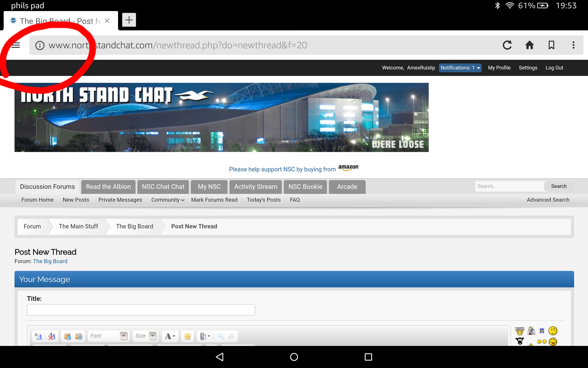The image size is (588, 368).
Task: Reload the page
Action: [x=507, y=45]
